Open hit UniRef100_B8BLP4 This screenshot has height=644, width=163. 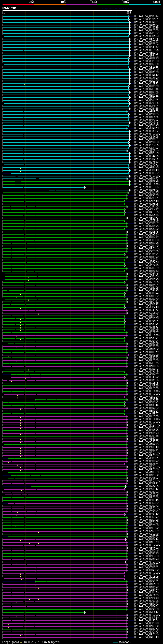click(146, 16)
